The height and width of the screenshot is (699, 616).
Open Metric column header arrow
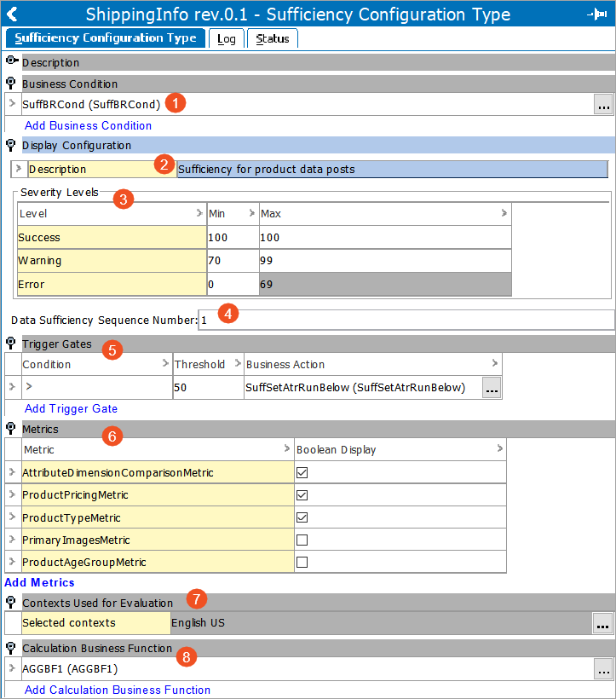[287, 448]
